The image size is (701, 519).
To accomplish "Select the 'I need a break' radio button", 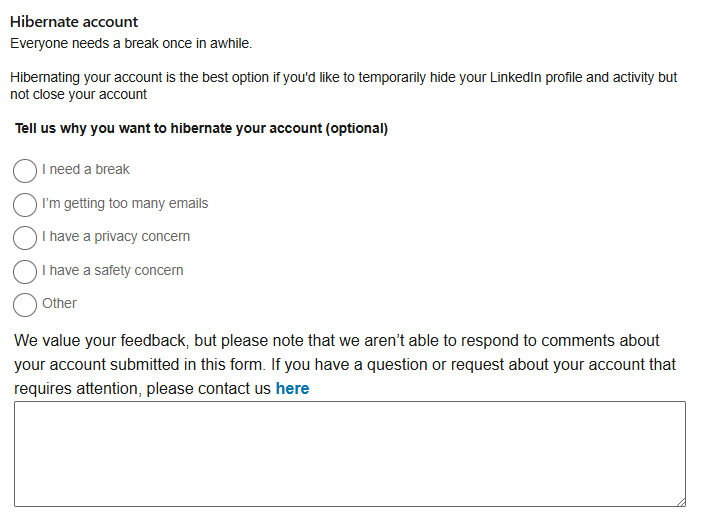I will tap(25, 171).
